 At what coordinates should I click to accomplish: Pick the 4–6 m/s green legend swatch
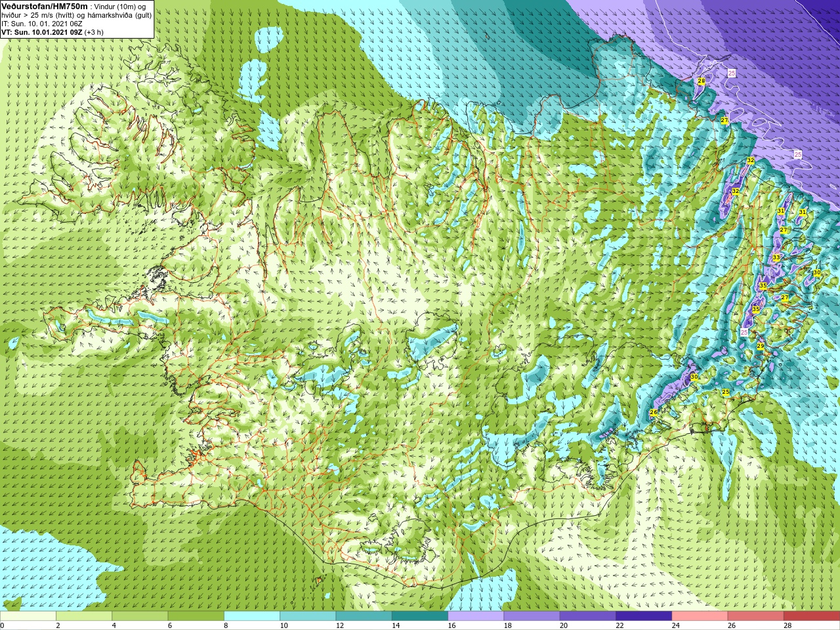click(140, 616)
